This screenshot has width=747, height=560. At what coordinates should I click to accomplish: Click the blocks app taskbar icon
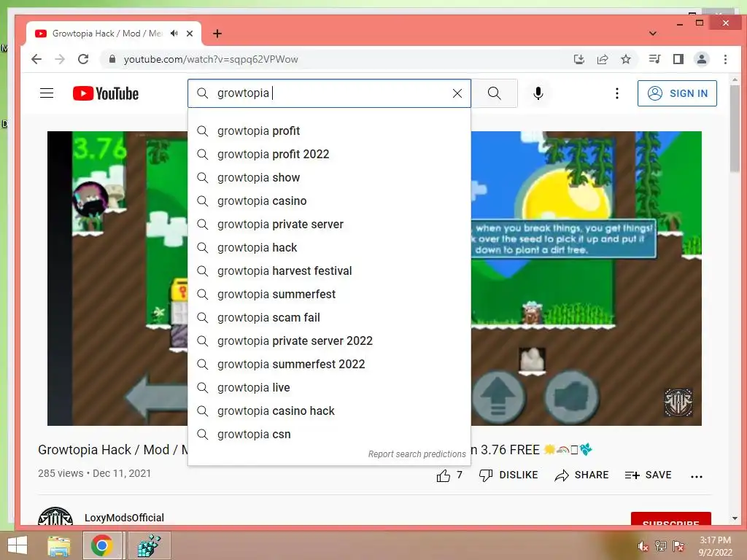(149, 545)
